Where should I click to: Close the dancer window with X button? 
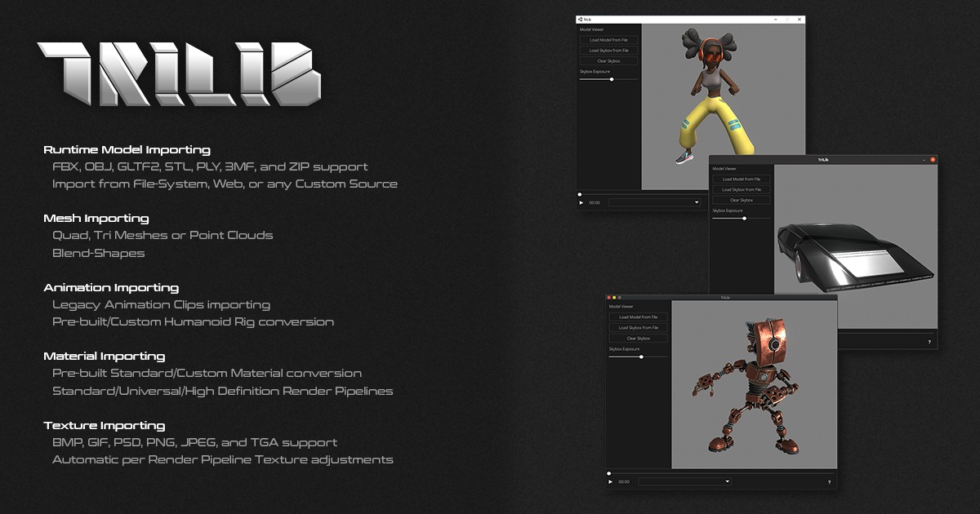coord(798,19)
